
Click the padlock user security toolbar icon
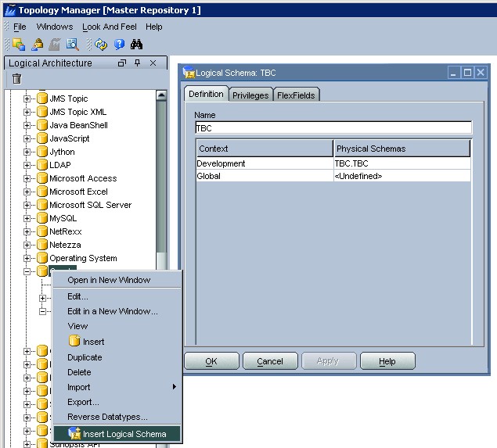tap(38, 45)
